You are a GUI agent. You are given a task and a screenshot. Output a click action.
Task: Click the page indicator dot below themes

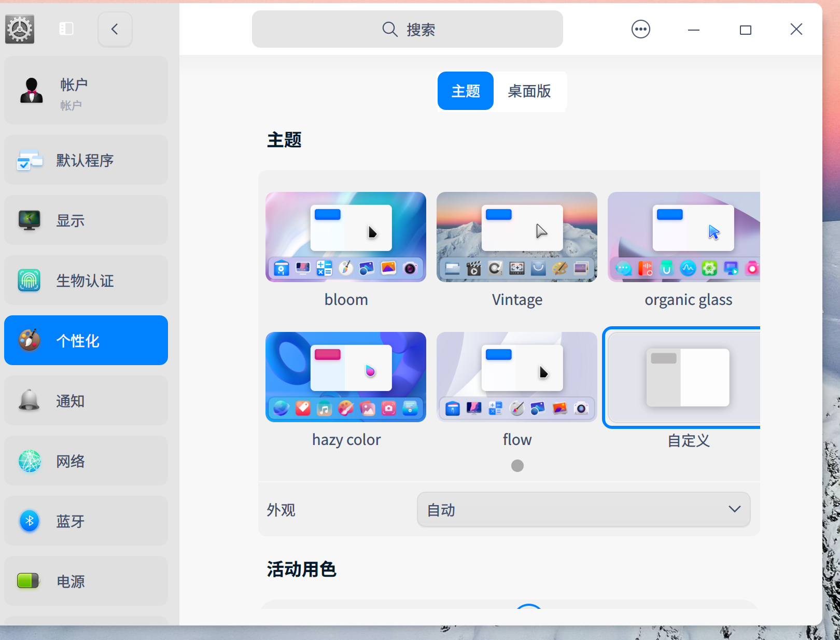517,466
